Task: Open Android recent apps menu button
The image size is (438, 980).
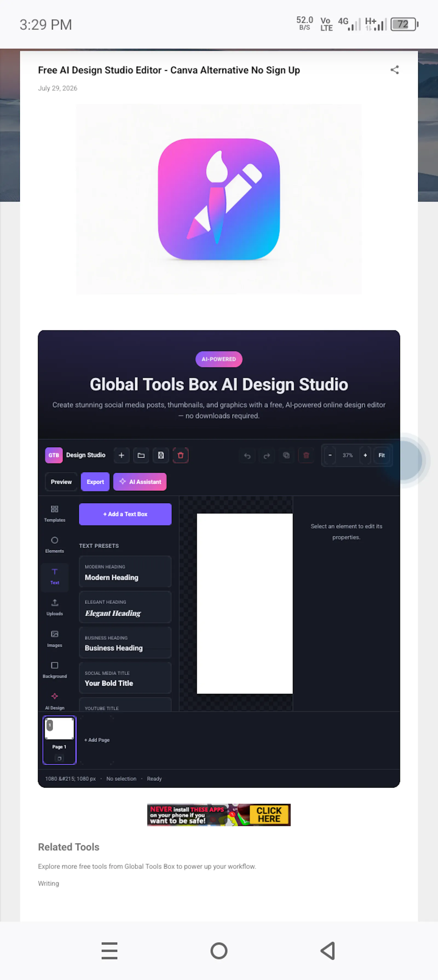Action: 109,951
